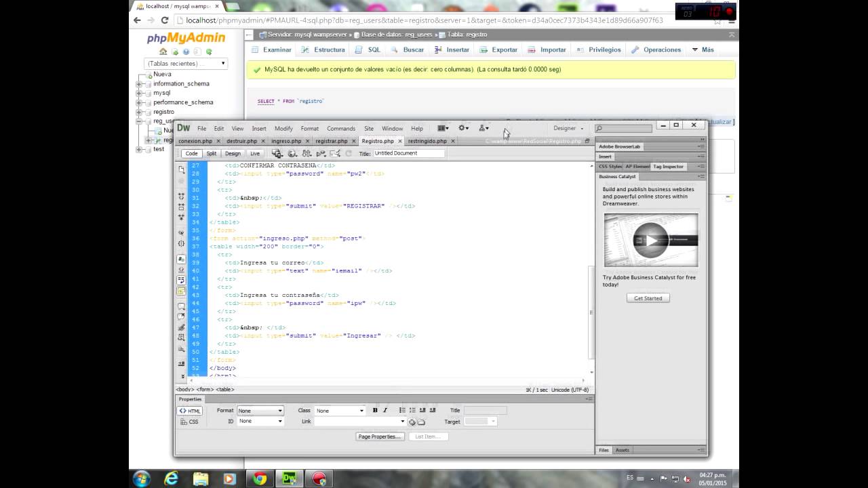The width and height of the screenshot is (868, 488).
Task: Expand the mysql database node
Action: (139, 94)
